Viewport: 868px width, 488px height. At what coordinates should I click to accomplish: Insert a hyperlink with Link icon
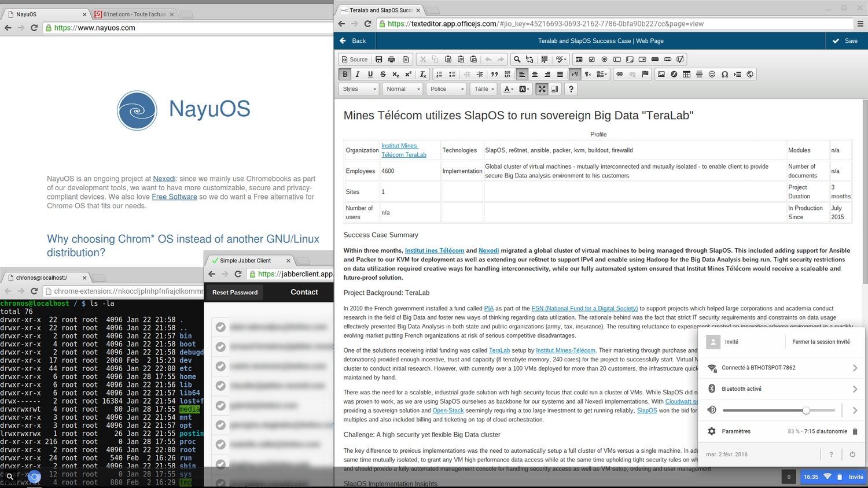pyautogui.click(x=620, y=75)
